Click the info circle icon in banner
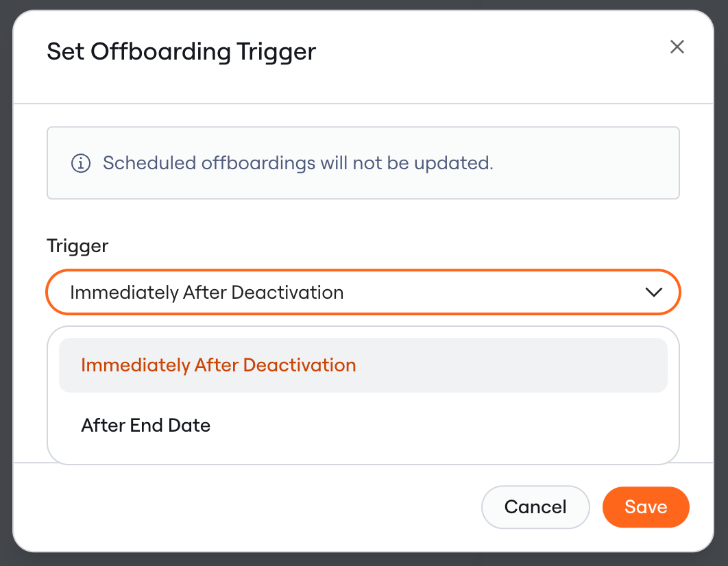 pyautogui.click(x=81, y=163)
